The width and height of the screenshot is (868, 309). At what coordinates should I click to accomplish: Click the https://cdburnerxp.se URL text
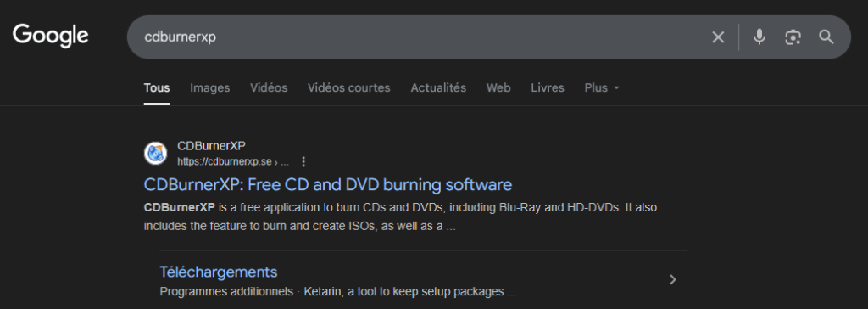(224, 162)
